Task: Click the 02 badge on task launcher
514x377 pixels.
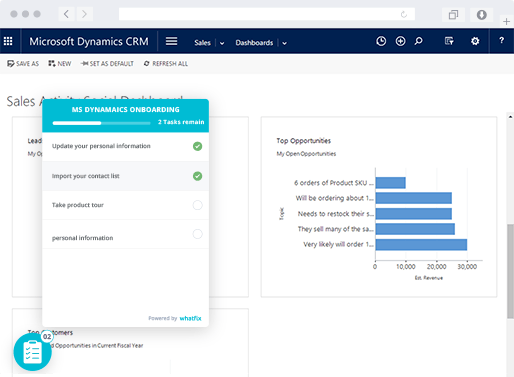Action: coord(47,336)
